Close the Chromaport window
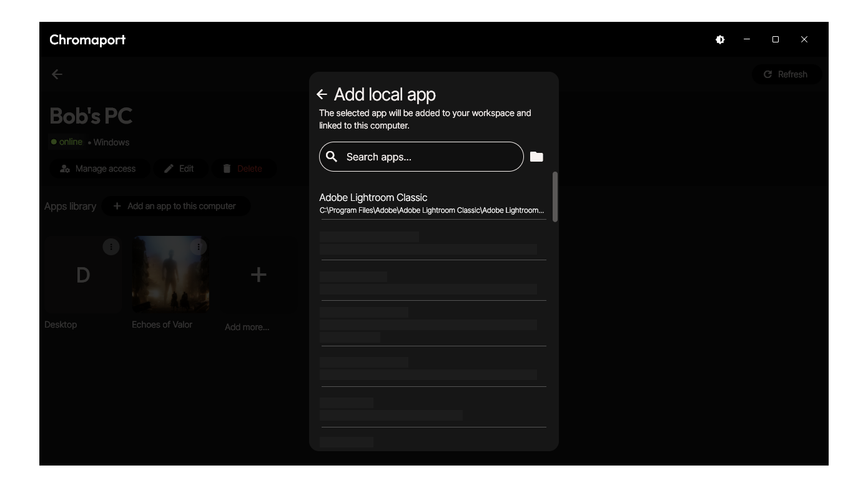The height and width of the screenshot is (488, 868). pos(804,39)
